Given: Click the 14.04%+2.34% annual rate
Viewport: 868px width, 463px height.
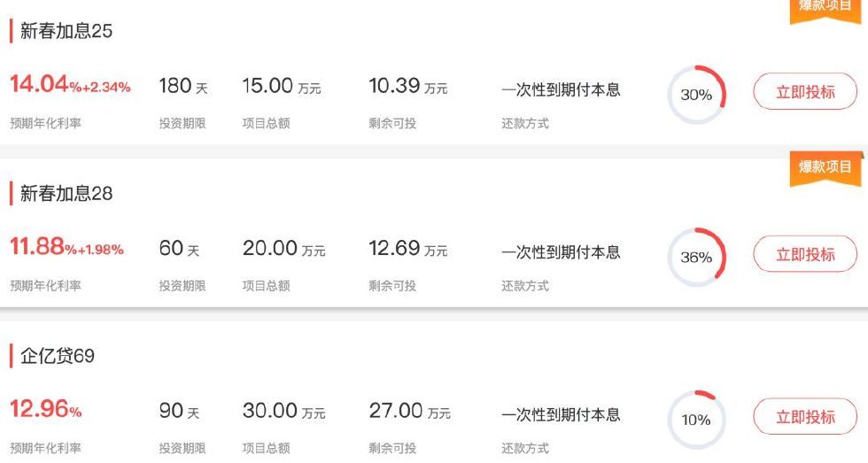Looking at the screenshot, I should tap(70, 85).
